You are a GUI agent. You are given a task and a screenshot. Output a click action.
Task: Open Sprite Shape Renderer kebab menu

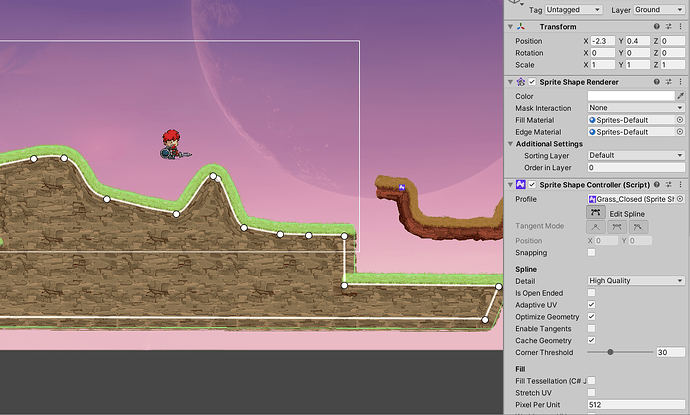pyautogui.click(x=680, y=81)
